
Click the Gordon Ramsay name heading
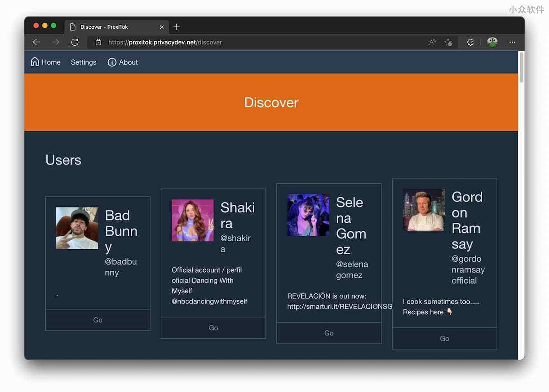click(x=467, y=220)
